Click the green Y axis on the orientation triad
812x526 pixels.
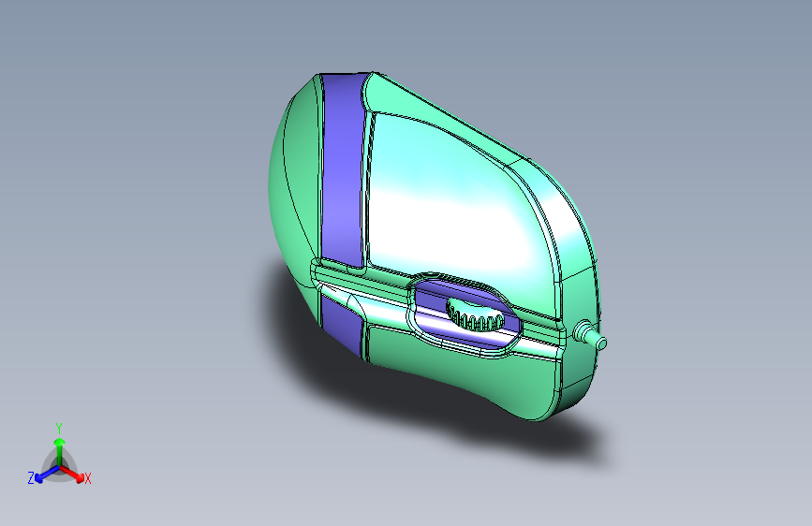pos(60,451)
